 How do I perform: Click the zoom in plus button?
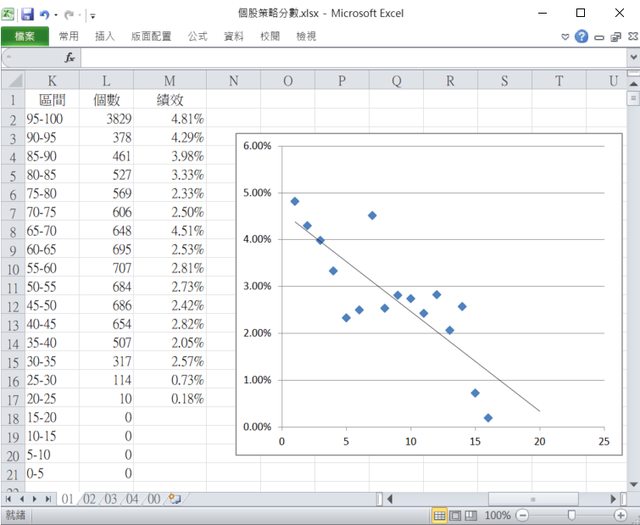(x=621, y=515)
